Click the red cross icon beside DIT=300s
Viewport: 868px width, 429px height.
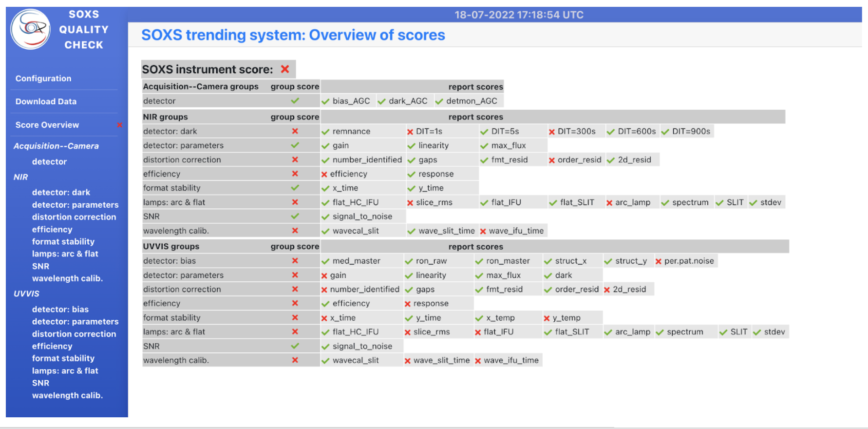tap(552, 132)
